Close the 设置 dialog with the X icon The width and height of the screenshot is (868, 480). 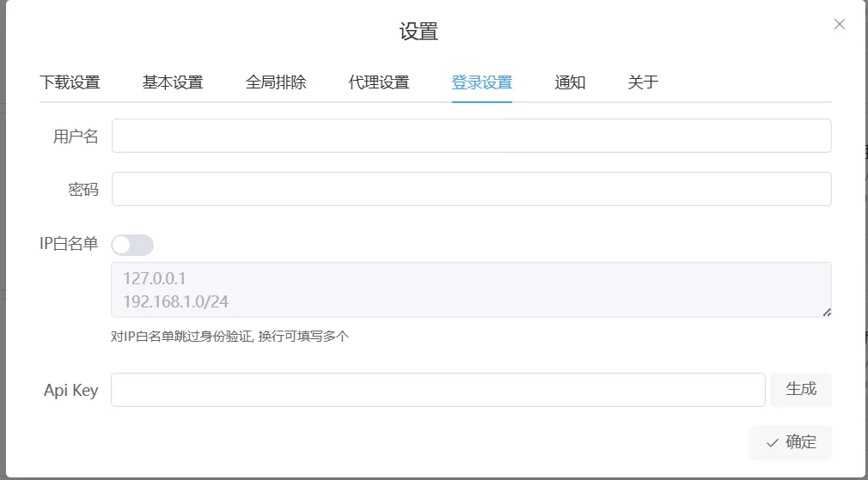[x=840, y=24]
